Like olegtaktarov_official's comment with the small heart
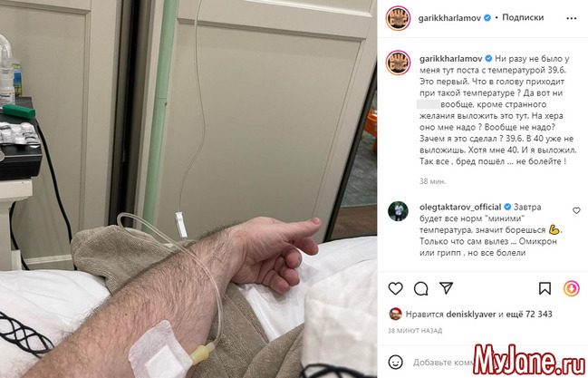Image resolution: width=588 pixels, height=378 pixels. pyautogui.click(x=576, y=210)
